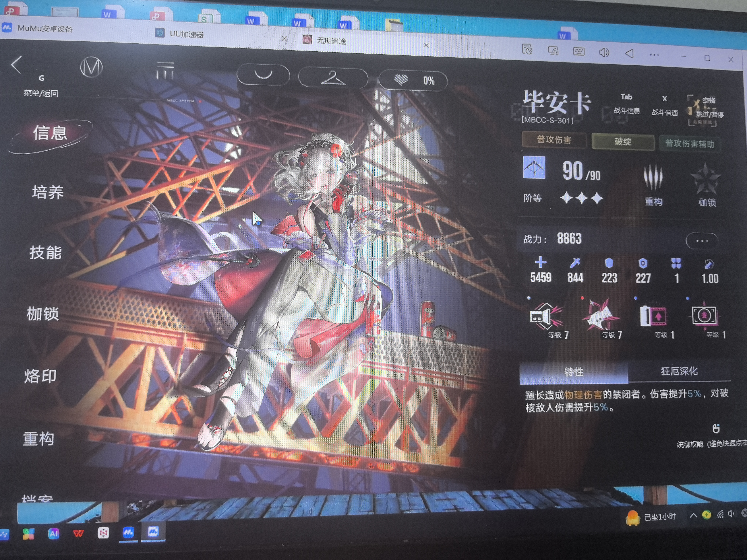This screenshot has width=747, height=560.
Task: Click the circular M logo icon
Action: pos(91,67)
